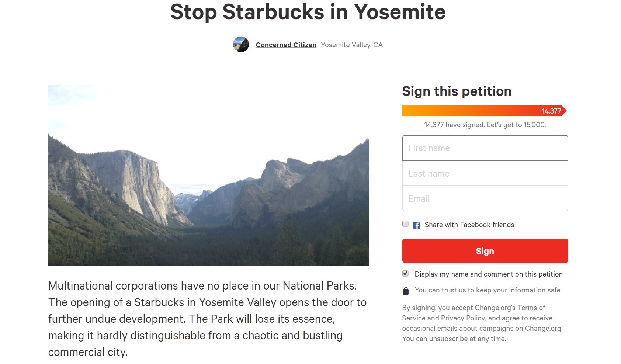The height and width of the screenshot is (364, 621).
Task: Open the Terms of Service link
Action: click(531, 308)
